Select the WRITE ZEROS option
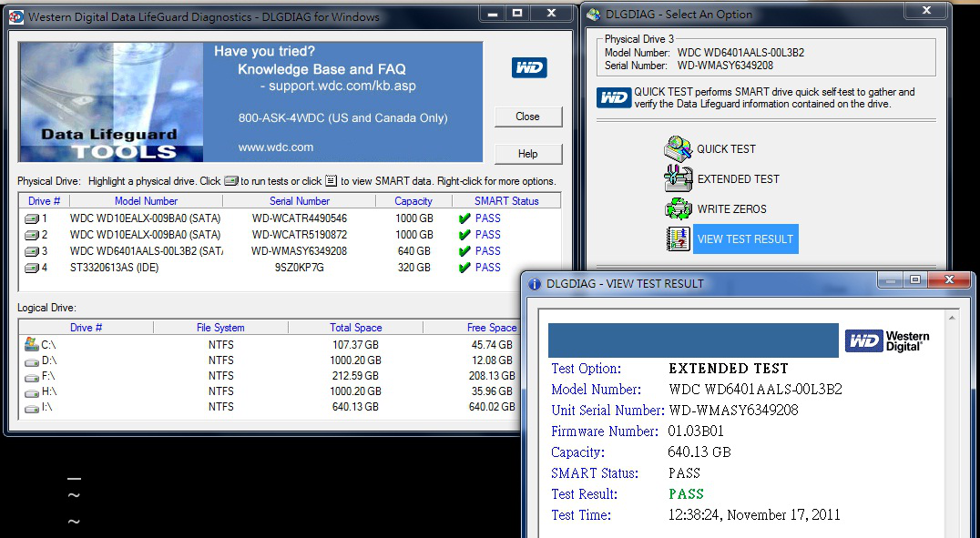 click(x=732, y=208)
